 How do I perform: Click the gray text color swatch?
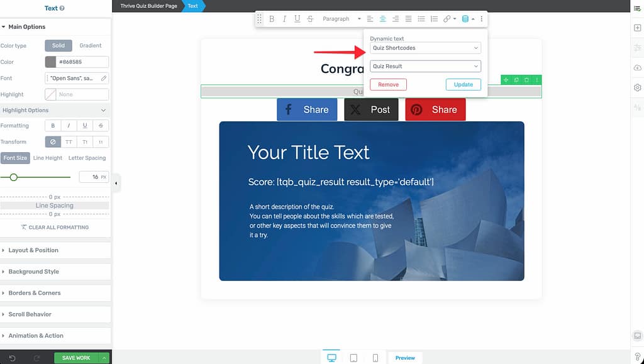pos(50,62)
